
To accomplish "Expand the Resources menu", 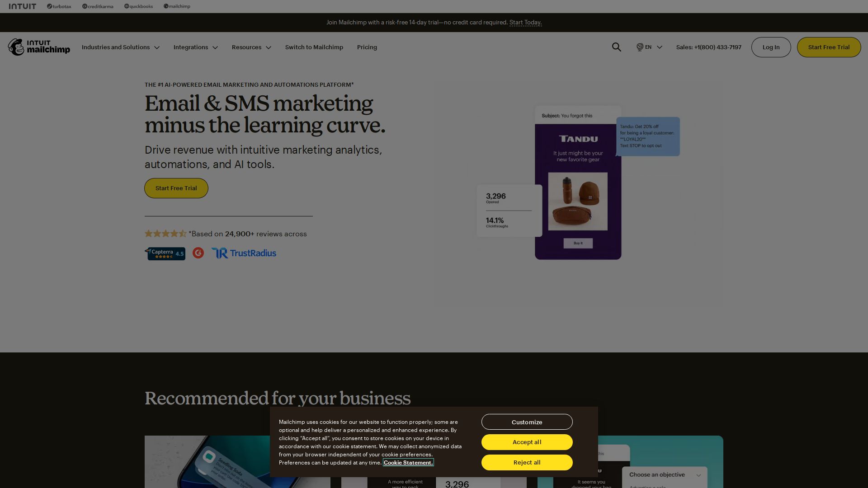I will click(252, 47).
